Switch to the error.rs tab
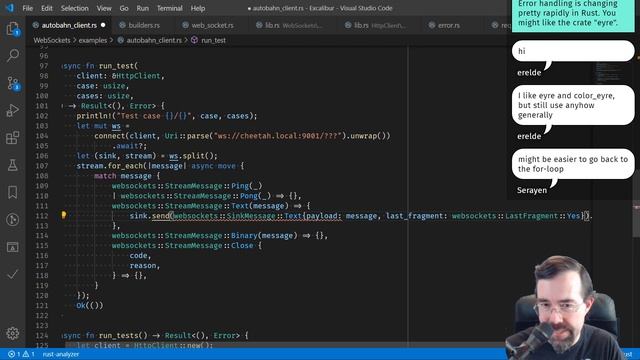Viewport: 640px width, 360px height. pyautogui.click(x=448, y=25)
